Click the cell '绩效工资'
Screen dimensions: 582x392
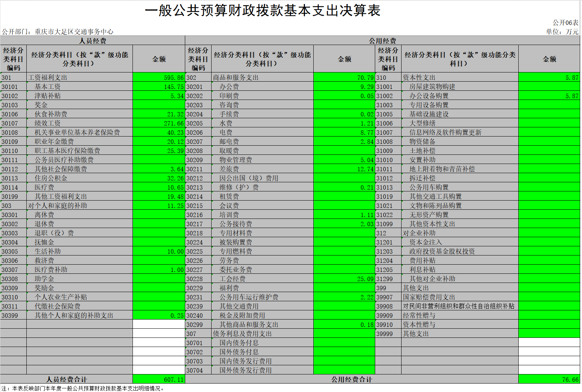(79, 123)
